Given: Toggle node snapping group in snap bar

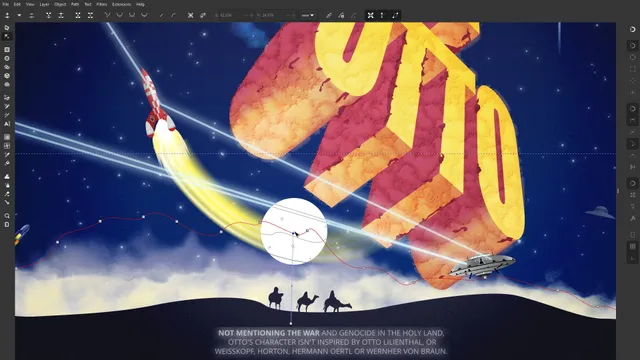Looking at the screenshot, I should [x=632, y=109].
